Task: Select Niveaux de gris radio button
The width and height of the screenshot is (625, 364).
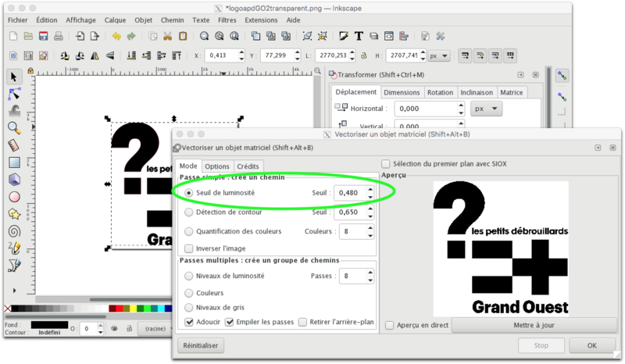Action: click(189, 308)
